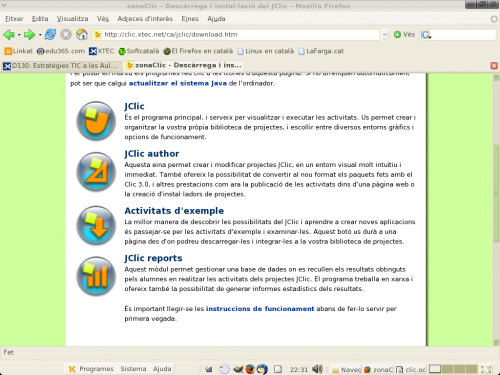Reload the page with the refresh icon
Screen dimensions: 500x375
pyautogui.click(x=50, y=34)
